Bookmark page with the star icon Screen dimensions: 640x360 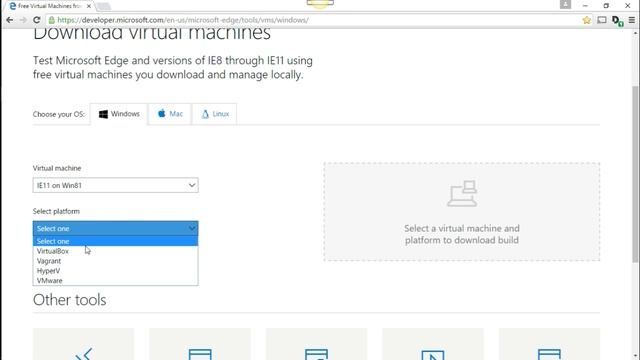(x=587, y=20)
